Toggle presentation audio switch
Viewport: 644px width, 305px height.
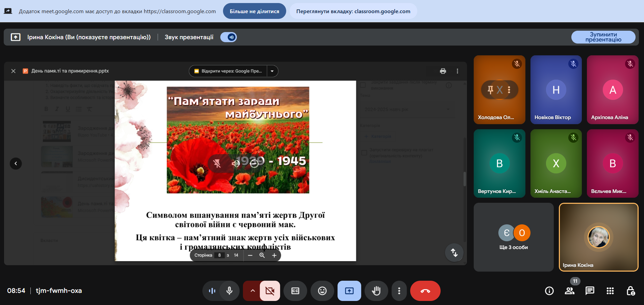229,37
